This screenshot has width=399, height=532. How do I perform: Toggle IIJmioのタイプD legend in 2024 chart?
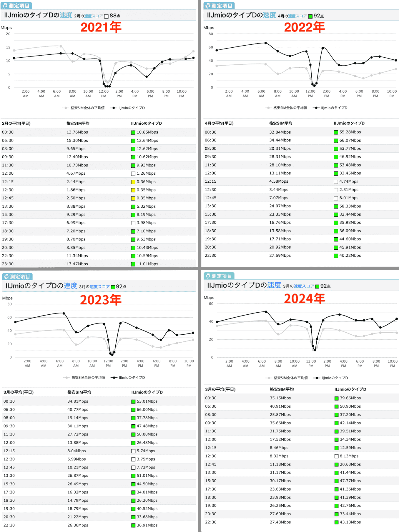330,378
